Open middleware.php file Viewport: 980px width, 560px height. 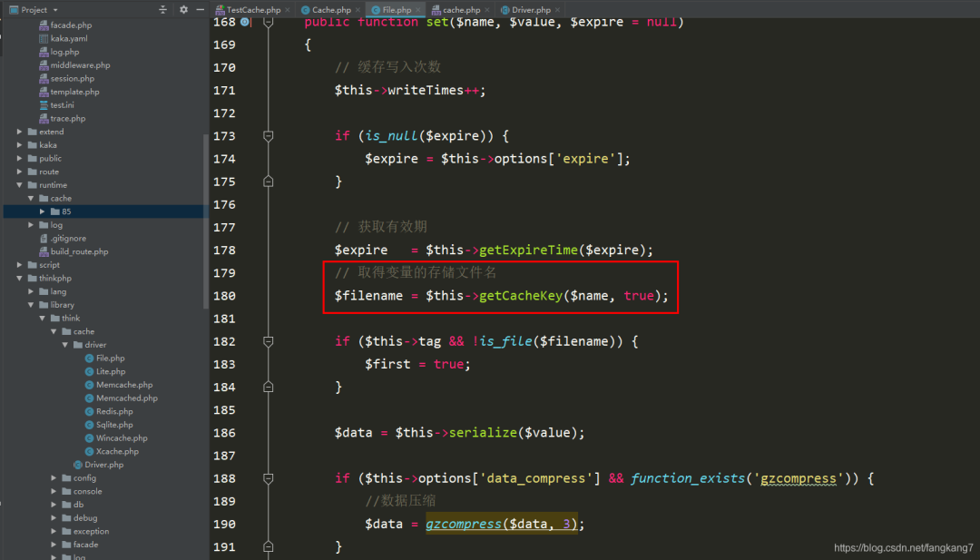click(x=75, y=65)
